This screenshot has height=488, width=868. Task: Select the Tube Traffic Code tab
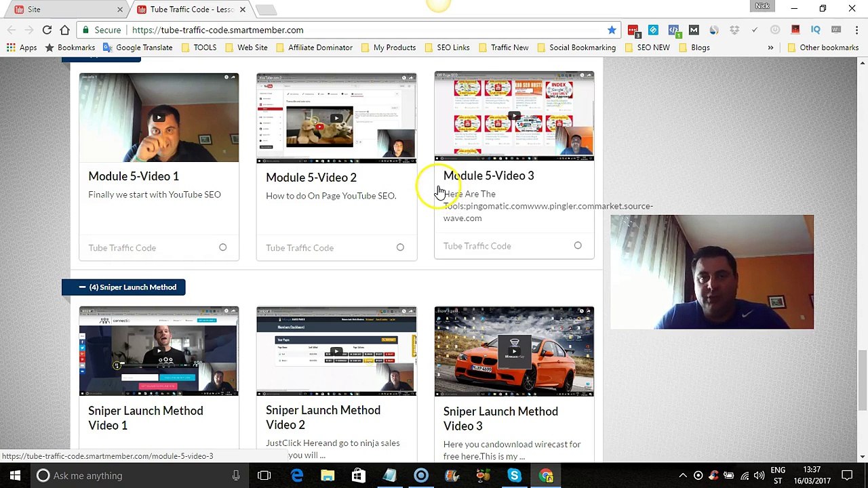point(191,9)
